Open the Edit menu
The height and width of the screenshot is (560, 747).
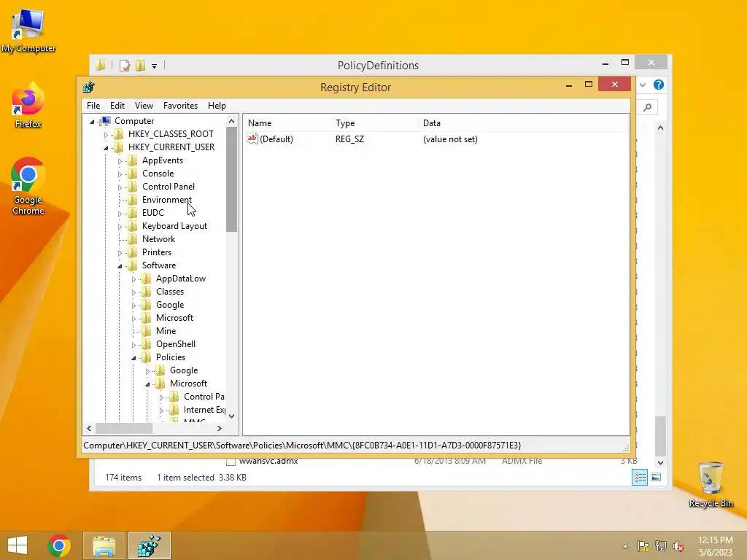117,106
